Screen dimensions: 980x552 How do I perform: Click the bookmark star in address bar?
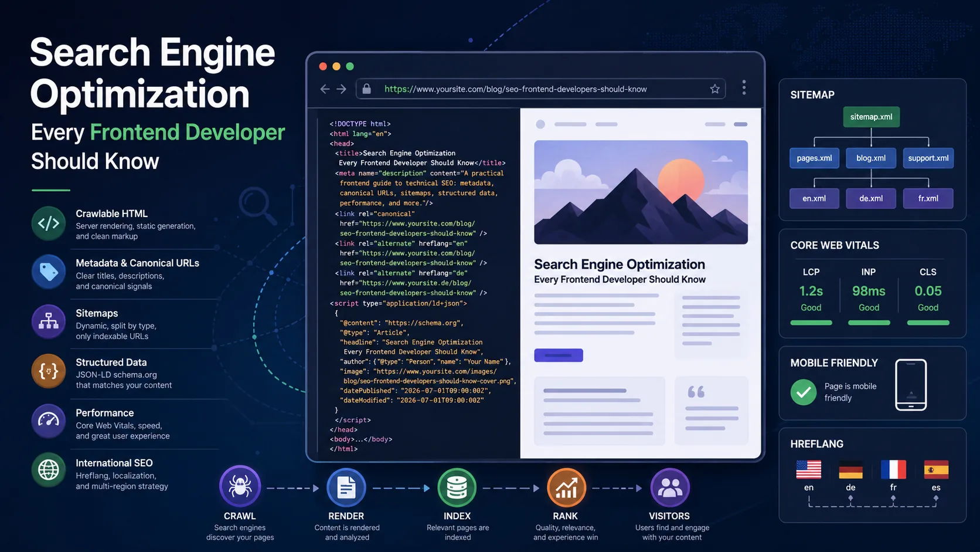point(714,89)
